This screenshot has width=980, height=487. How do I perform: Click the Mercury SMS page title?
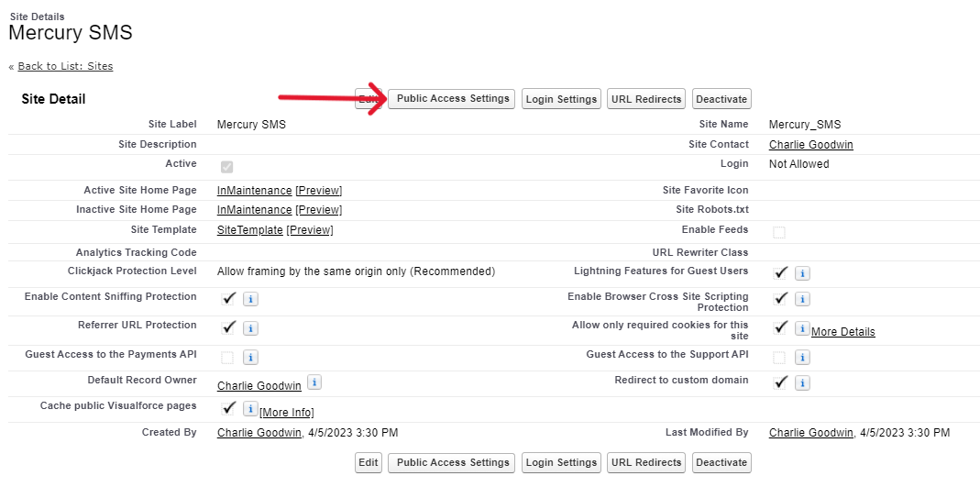[71, 32]
